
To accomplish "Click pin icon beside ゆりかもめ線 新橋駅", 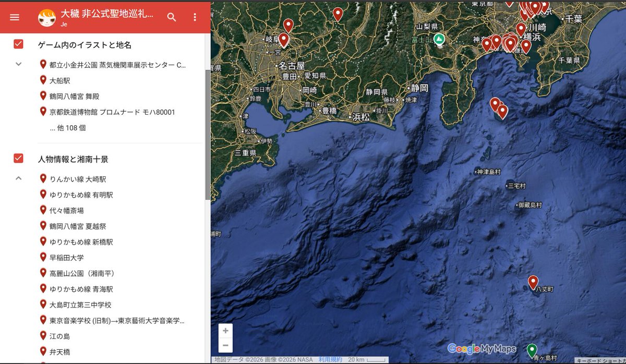I will 43,241.
